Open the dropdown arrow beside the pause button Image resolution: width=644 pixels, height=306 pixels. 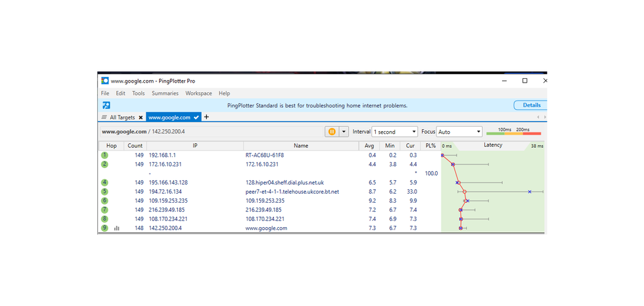[x=344, y=132]
